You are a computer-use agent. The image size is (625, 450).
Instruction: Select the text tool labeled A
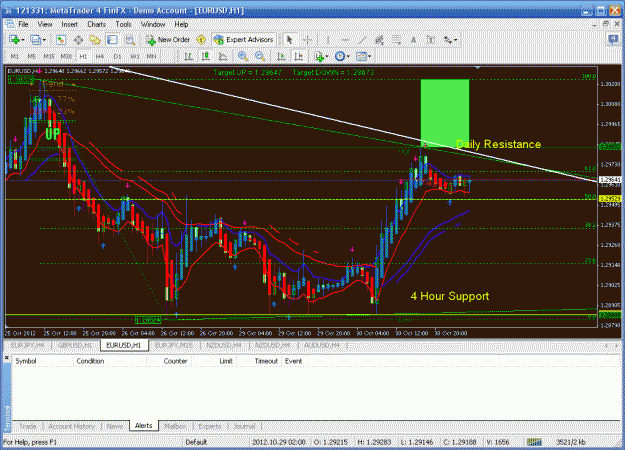coord(413,39)
